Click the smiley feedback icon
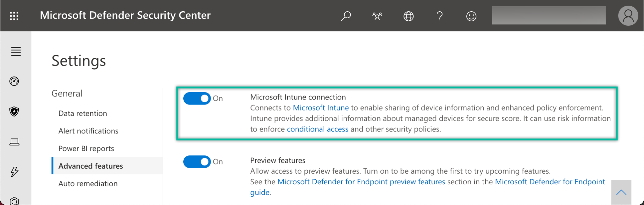 coord(471,16)
